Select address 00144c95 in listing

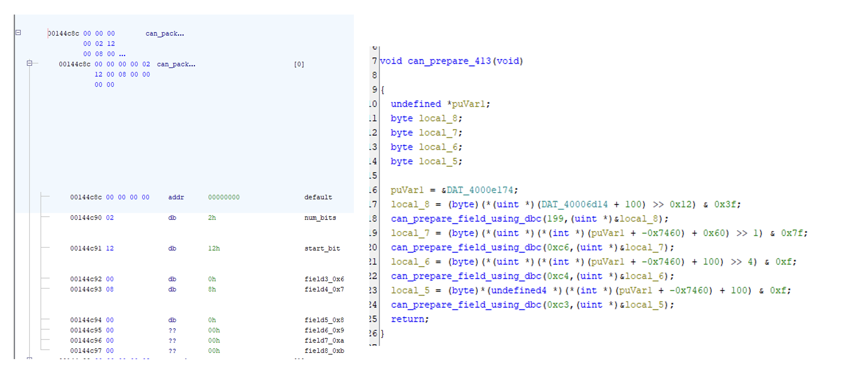pos(86,330)
